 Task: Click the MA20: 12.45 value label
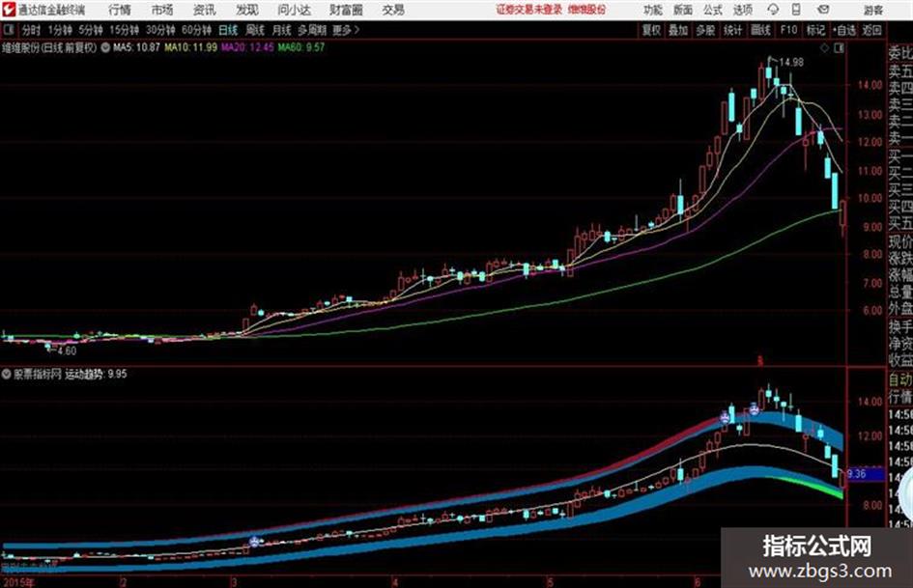point(247,47)
